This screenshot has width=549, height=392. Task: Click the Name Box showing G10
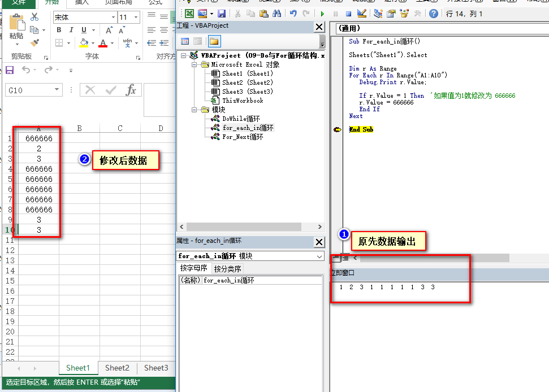[x=29, y=90]
